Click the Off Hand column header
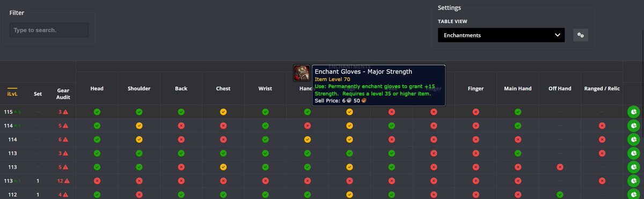 pos(560,89)
